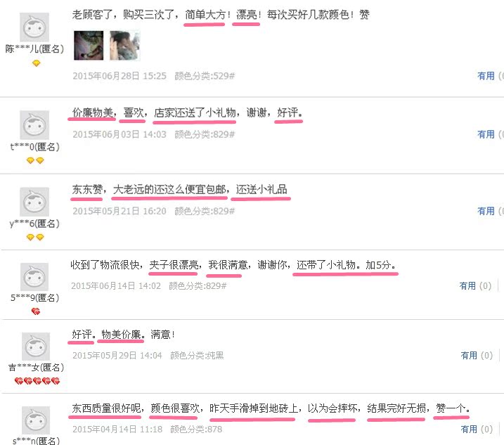
Task: Click red heart badge under 5***9
Action: point(36,311)
